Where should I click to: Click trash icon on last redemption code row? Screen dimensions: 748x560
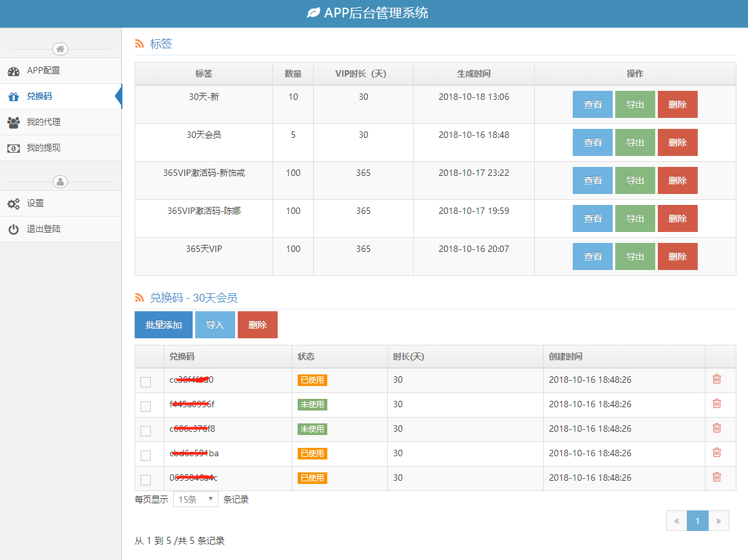pos(716,477)
